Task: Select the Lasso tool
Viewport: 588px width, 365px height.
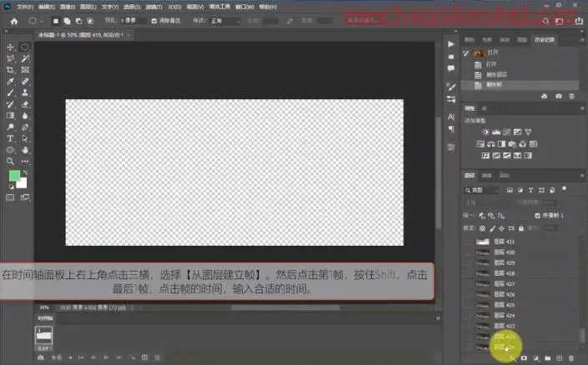Action: 11,58
